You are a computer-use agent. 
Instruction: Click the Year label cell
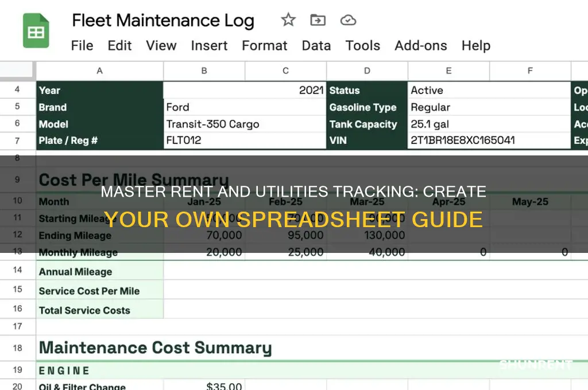coord(100,90)
